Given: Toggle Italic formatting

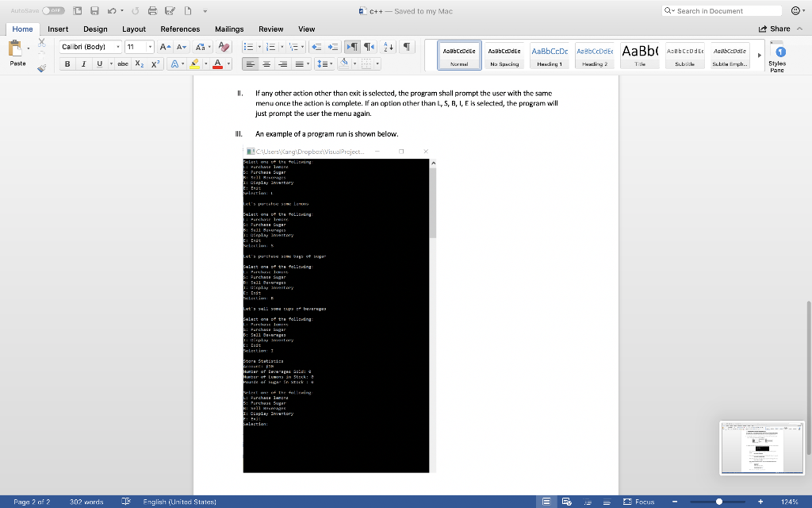Looking at the screenshot, I should pyautogui.click(x=82, y=63).
